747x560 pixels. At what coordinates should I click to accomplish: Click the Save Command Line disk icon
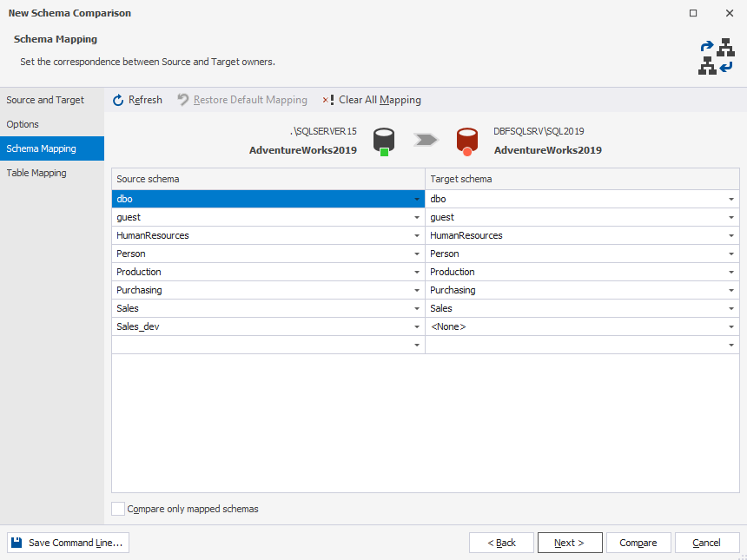click(x=17, y=542)
